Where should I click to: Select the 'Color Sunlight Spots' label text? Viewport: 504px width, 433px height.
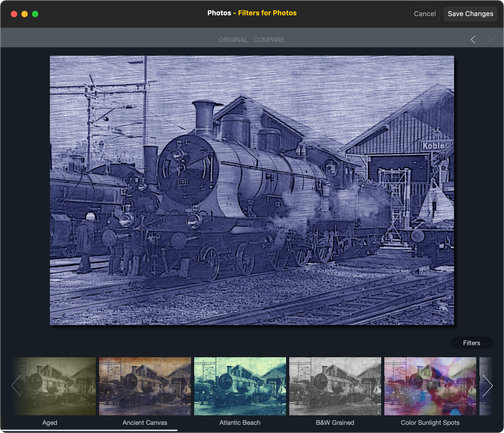coord(430,422)
